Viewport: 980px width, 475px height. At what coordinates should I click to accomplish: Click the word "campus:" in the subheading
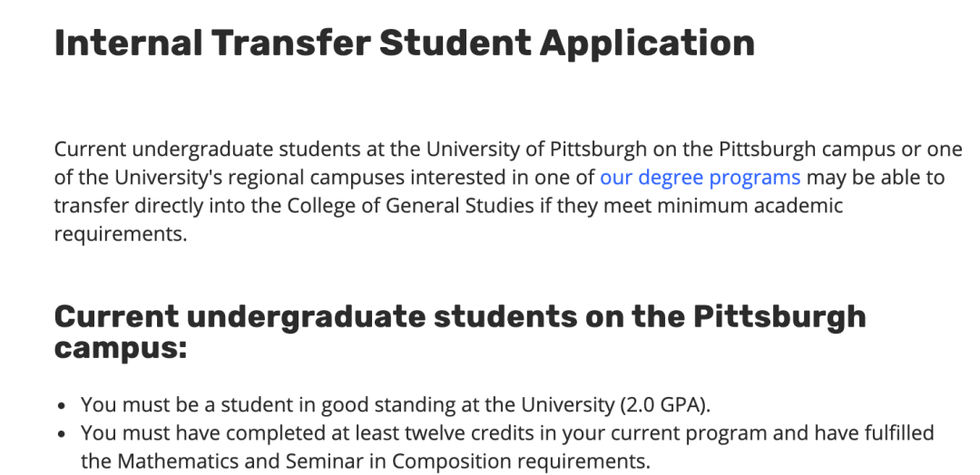click(121, 347)
